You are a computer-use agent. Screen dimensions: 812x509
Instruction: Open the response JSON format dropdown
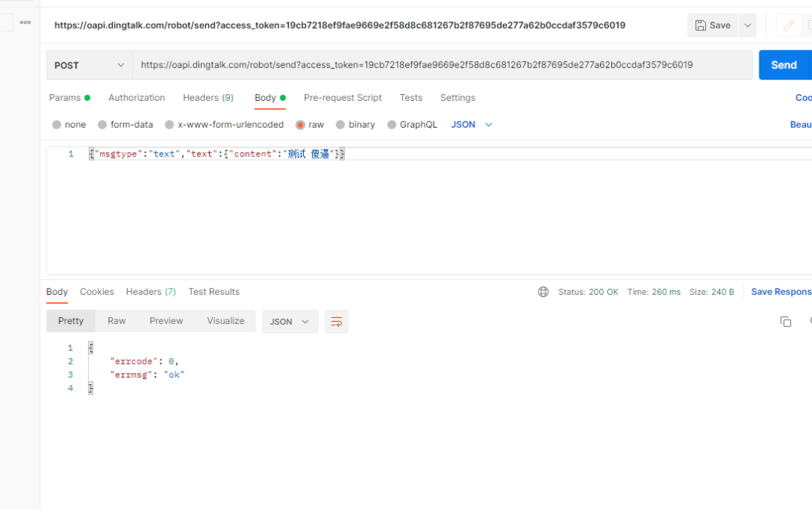pyautogui.click(x=289, y=322)
